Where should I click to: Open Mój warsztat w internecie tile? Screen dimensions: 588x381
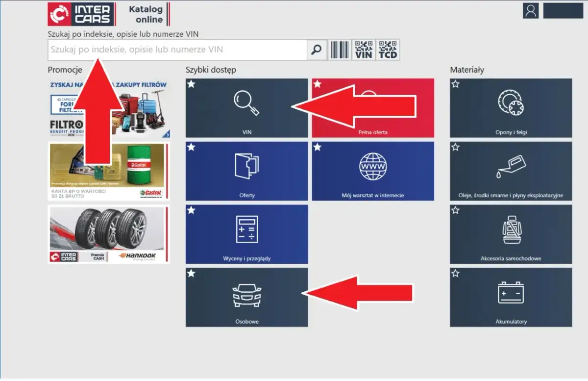point(373,171)
